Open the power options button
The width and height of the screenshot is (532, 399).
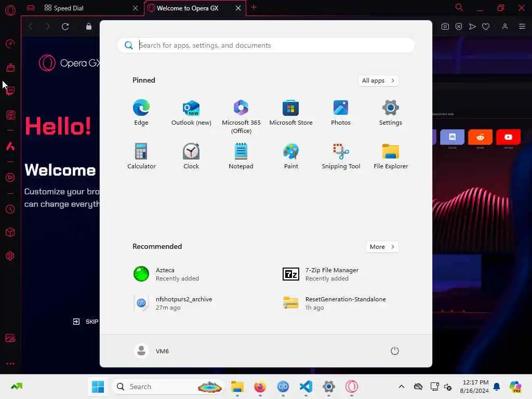[394, 351]
